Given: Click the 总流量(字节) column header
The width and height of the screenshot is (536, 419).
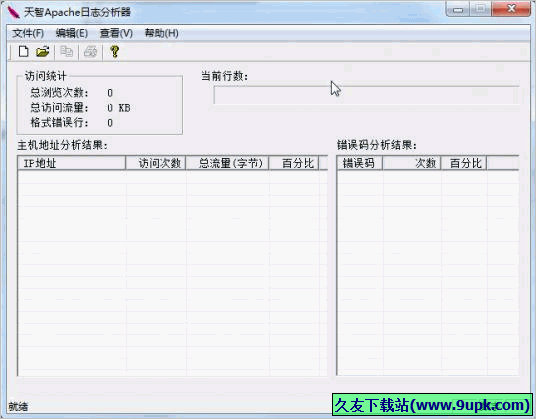Looking at the screenshot, I should pyautogui.click(x=227, y=163).
